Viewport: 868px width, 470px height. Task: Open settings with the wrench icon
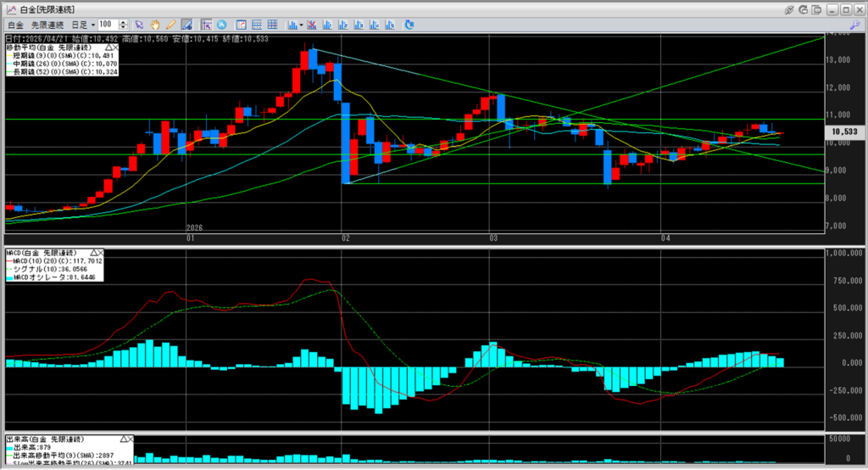(854, 25)
